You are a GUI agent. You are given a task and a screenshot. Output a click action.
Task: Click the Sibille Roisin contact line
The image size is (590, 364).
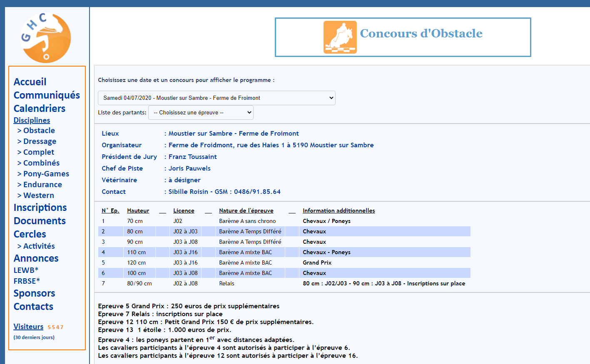tap(224, 192)
